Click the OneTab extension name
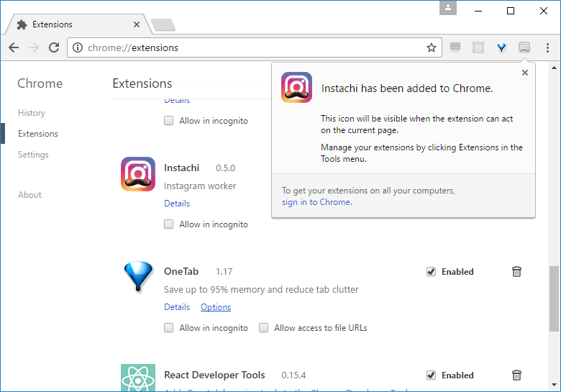Screen dimensions: 561x392 tap(181, 272)
